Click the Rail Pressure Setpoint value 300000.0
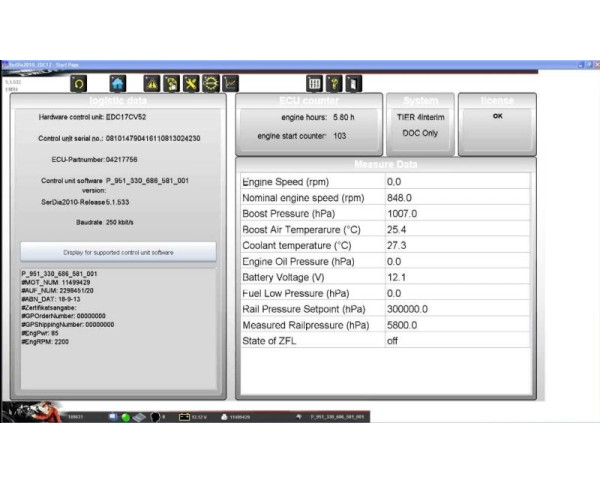600x484 pixels. [x=408, y=309]
